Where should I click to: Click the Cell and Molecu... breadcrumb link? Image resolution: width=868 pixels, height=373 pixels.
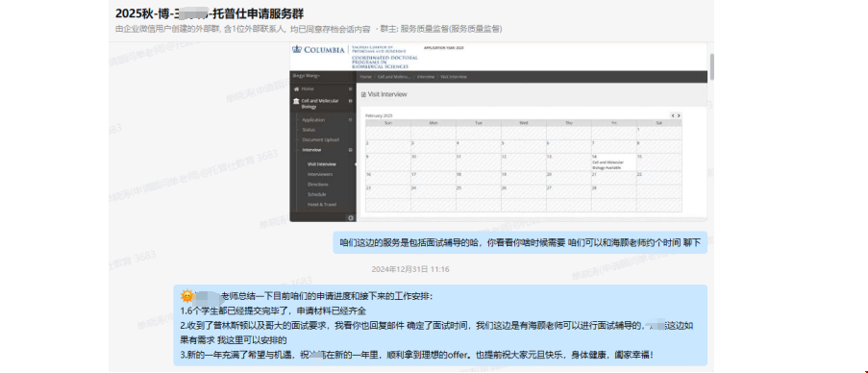394,77
